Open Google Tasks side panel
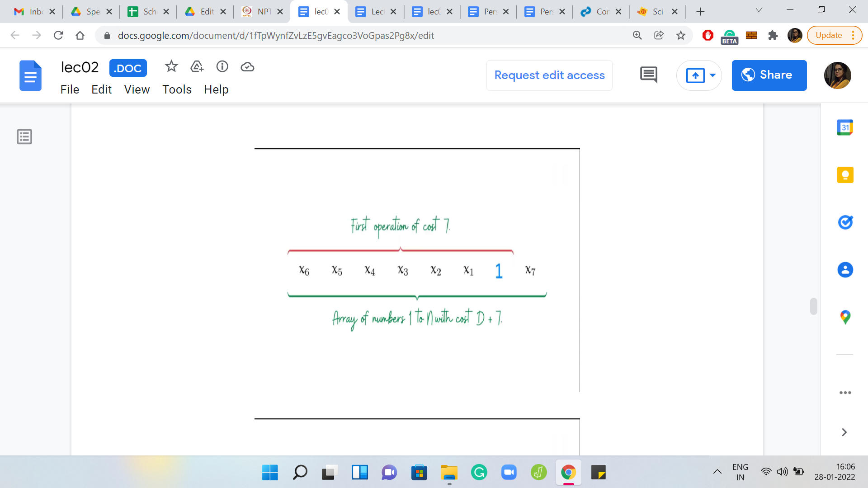This screenshot has width=868, height=488. click(844, 222)
